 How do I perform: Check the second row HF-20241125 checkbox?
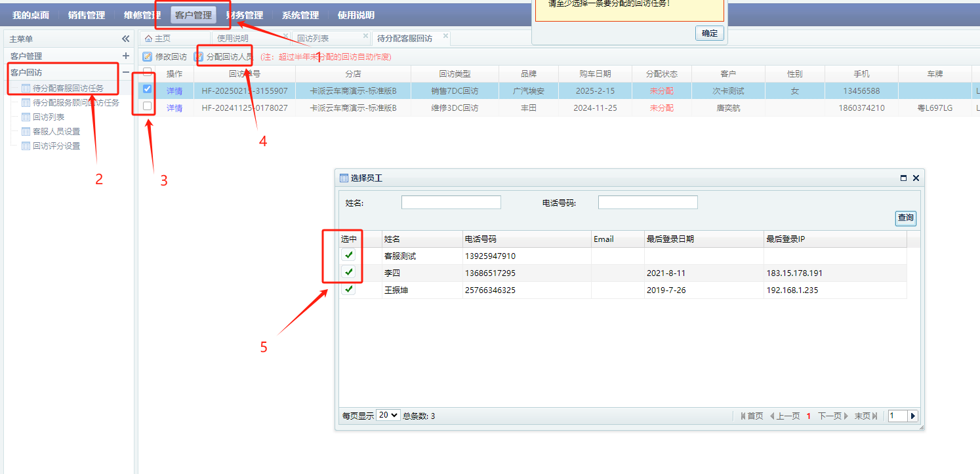click(x=148, y=106)
